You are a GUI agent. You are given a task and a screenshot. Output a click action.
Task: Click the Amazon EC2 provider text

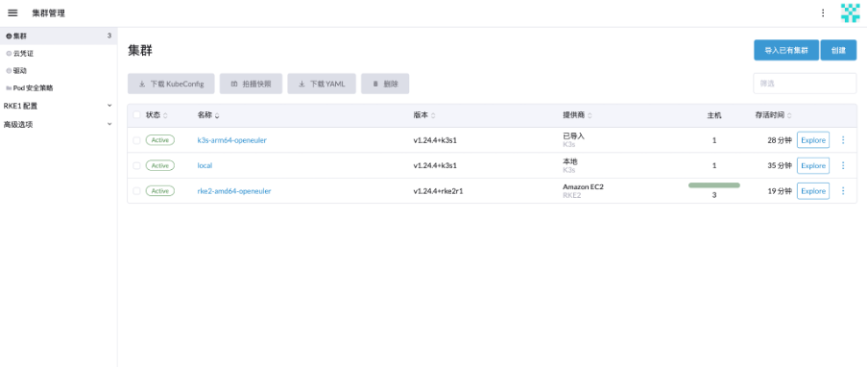click(x=583, y=187)
